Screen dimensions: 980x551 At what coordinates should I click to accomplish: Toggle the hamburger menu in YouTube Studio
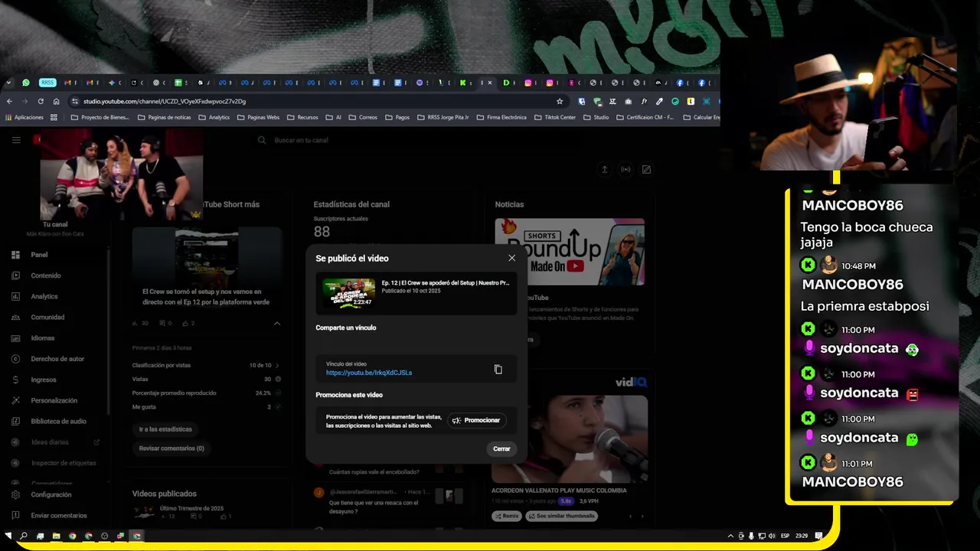(16, 140)
